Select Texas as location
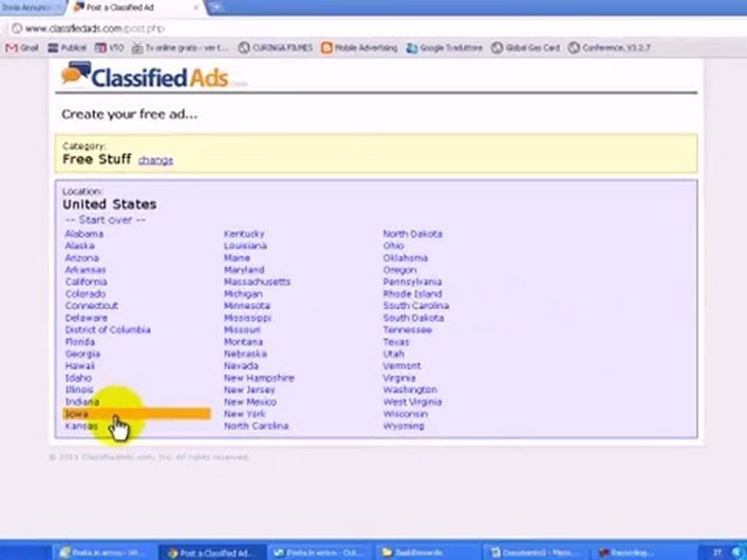747x560 pixels. pos(396,342)
